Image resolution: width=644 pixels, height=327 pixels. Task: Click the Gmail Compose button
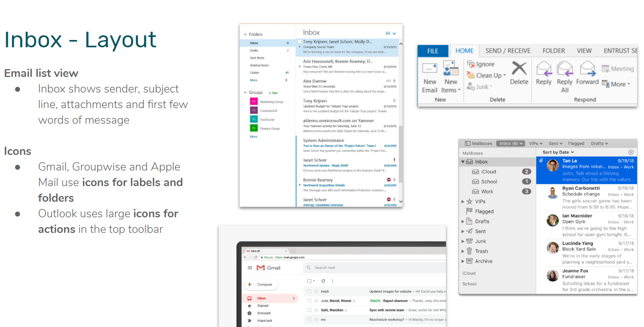click(261, 284)
